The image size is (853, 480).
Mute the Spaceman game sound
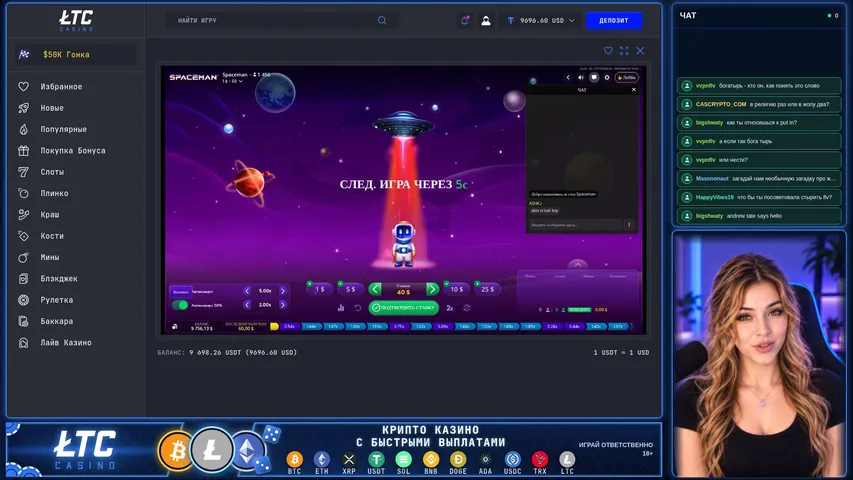point(580,77)
